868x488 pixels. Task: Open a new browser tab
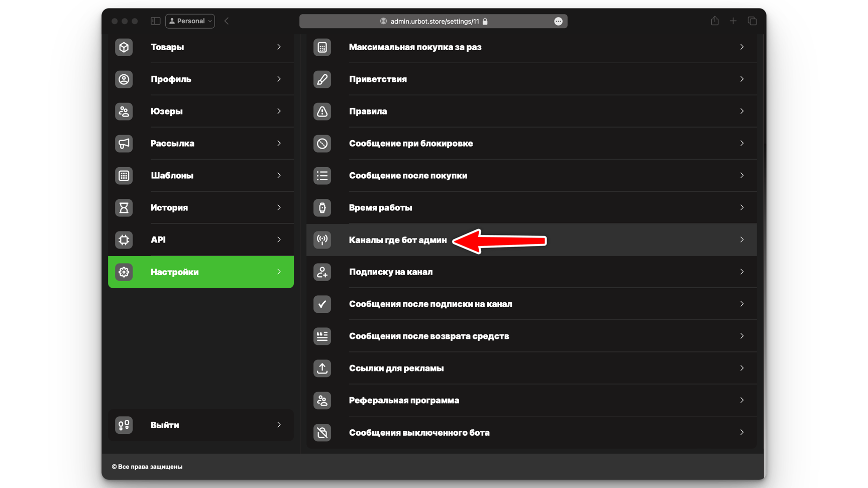click(x=733, y=21)
